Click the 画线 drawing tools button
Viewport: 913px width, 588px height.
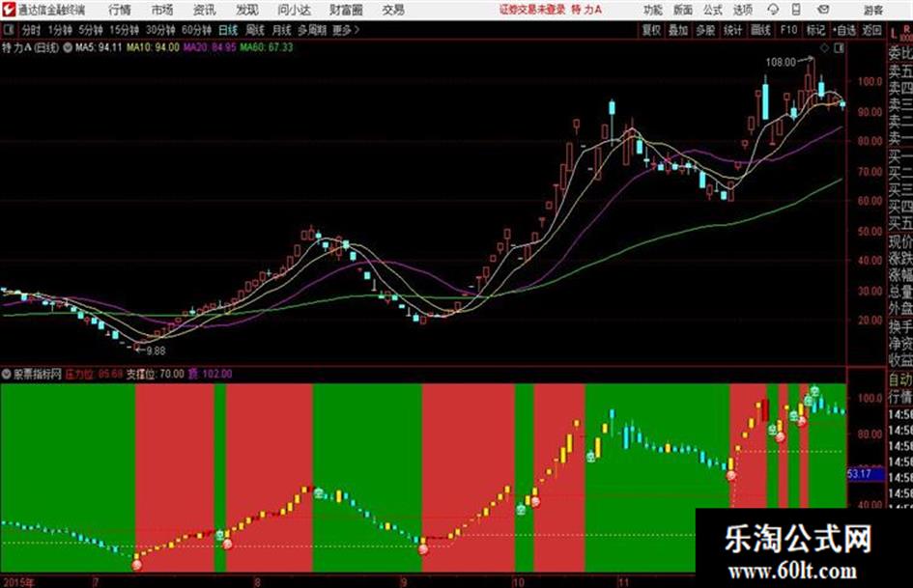[x=760, y=30]
